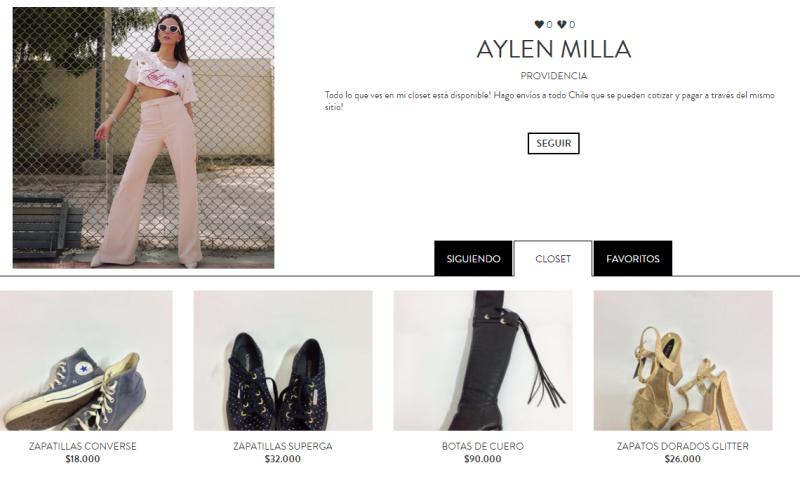Click the Zapatos Dorados Glitter title link
800x477 pixels.
click(x=683, y=446)
